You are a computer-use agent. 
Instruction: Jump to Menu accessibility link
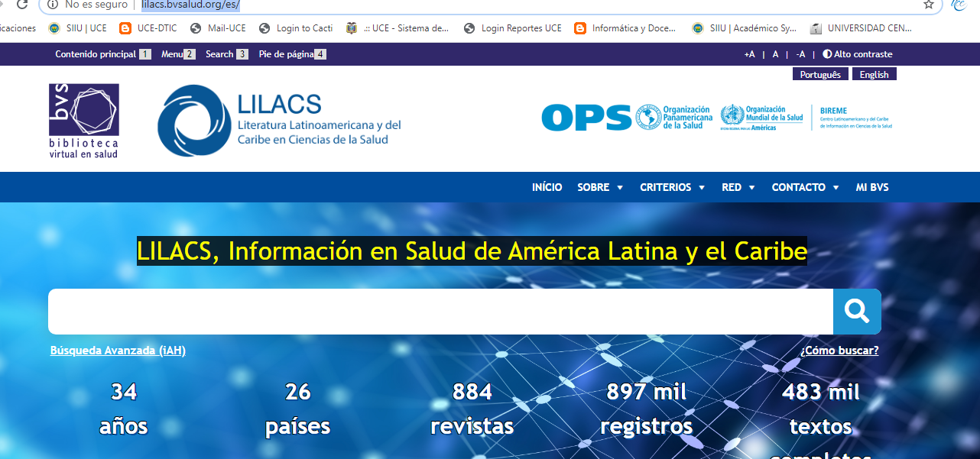click(178, 54)
